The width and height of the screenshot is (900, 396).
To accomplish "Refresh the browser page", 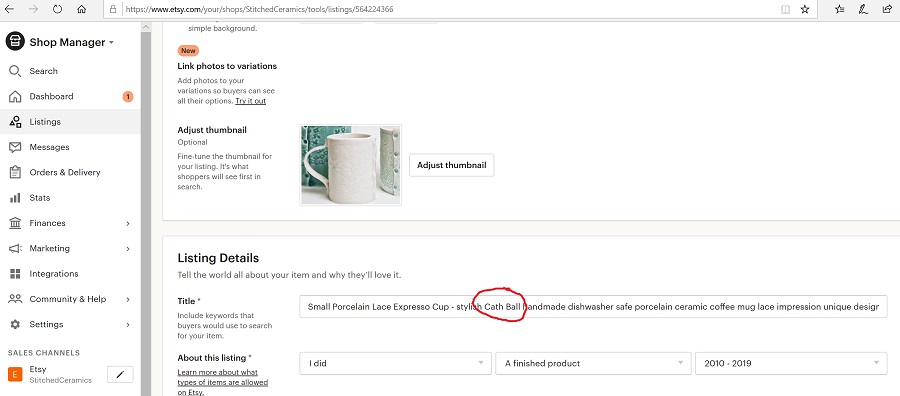I will click(57, 9).
